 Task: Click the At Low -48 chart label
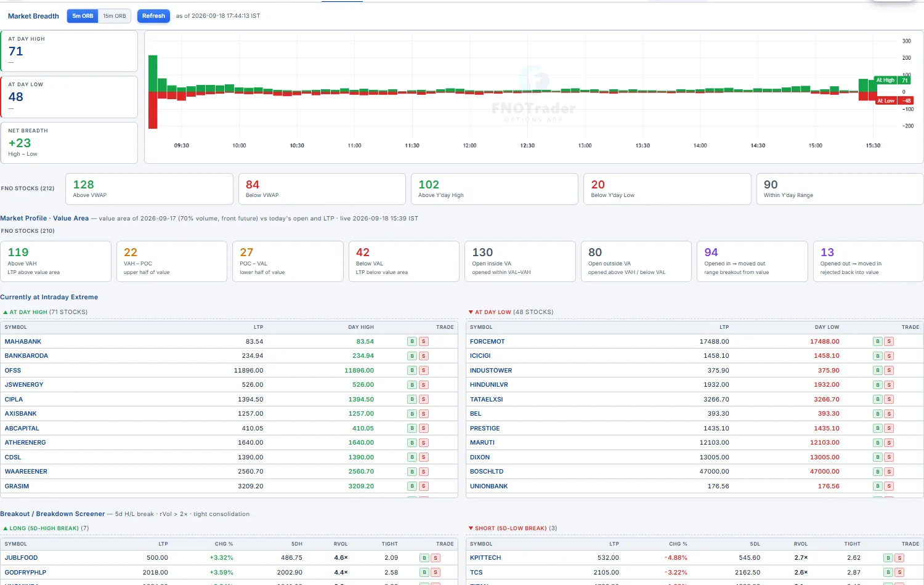894,100
